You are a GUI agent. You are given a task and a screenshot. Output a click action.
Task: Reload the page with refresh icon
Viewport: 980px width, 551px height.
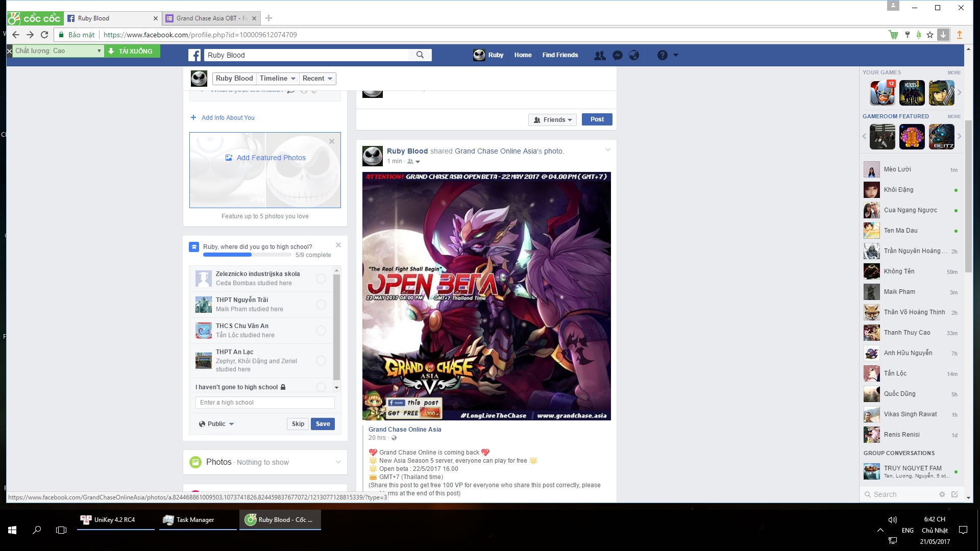pyautogui.click(x=44, y=35)
